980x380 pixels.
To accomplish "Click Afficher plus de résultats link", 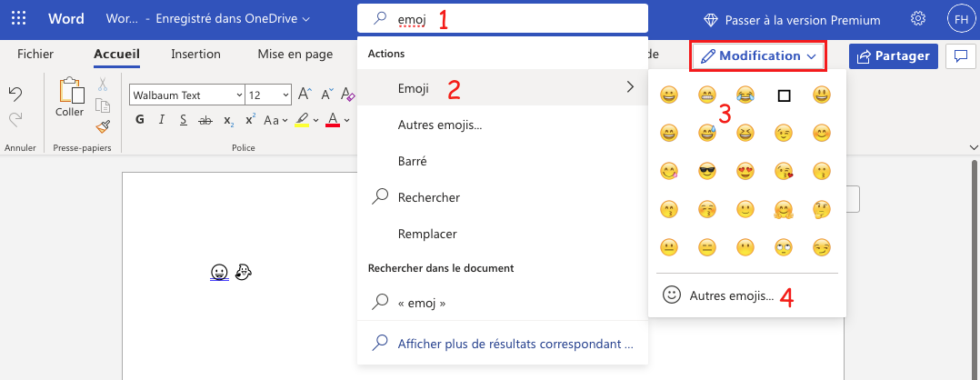I will (503, 343).
